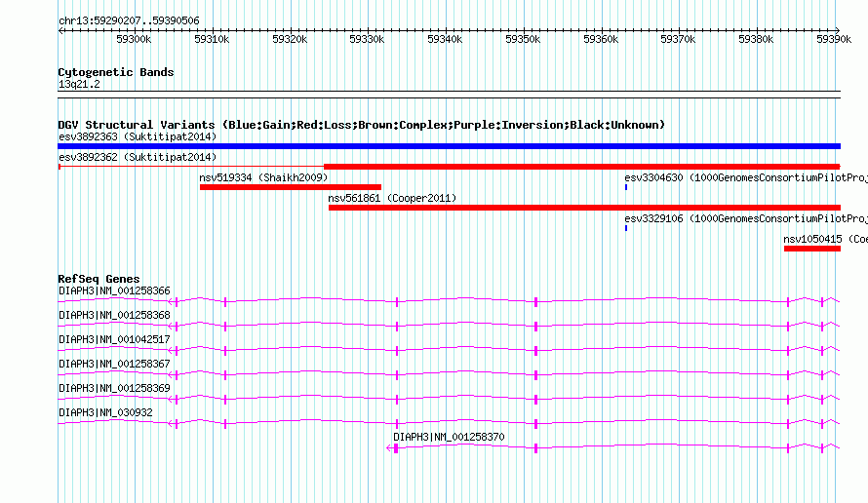
Task: Click the small blue esv3304630 marker
Action: coord(626,187)
